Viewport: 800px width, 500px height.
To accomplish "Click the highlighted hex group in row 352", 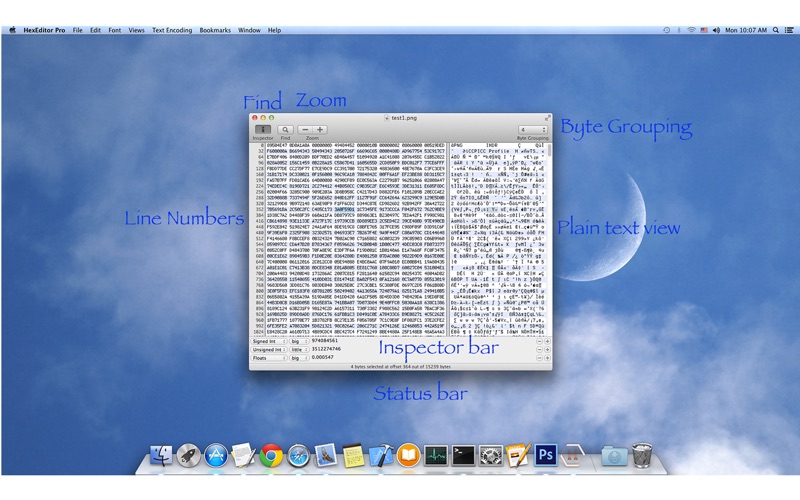I will (344, 210).
